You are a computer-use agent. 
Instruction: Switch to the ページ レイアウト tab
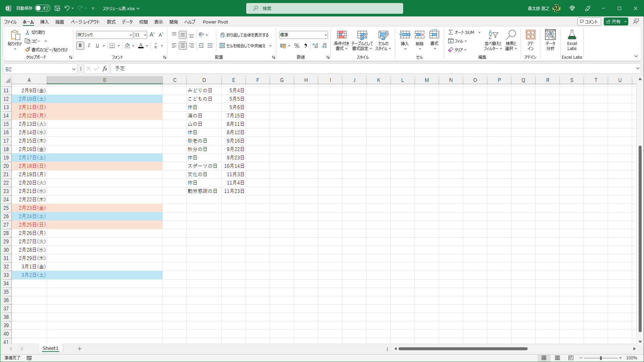(x=85, y=22)
